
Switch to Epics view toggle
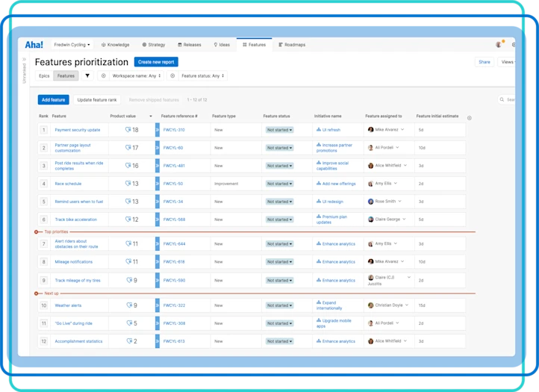point(44,75)
